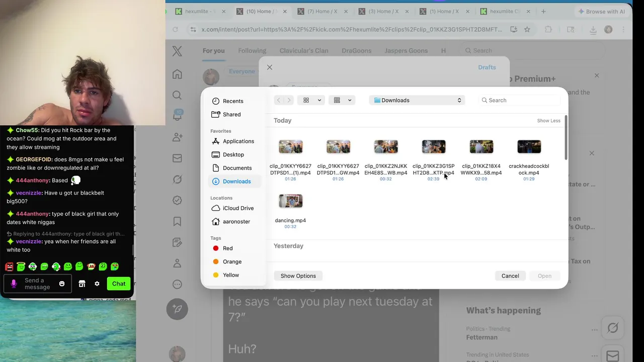
Task: Select the Yellow tag
Action: pyautogui.click(x=230, y=275)
